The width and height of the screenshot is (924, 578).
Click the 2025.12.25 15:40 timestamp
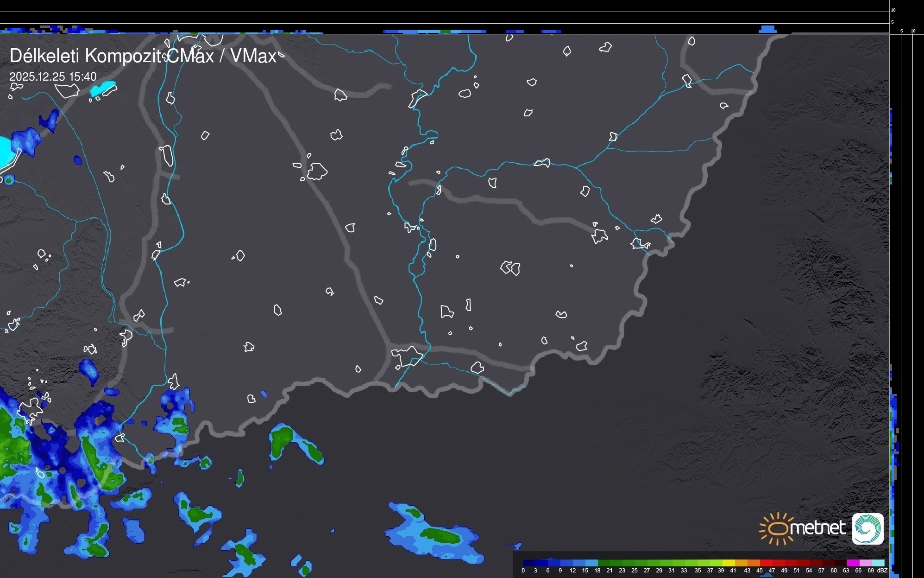pos(53,77)
